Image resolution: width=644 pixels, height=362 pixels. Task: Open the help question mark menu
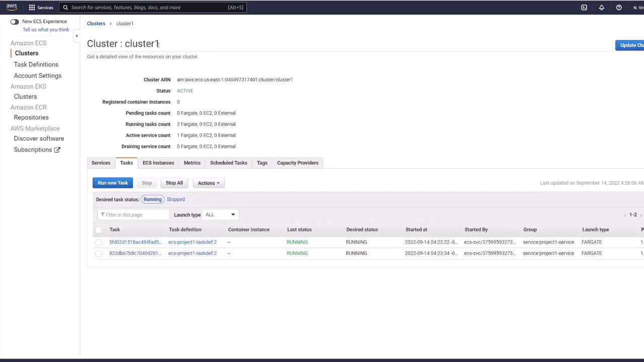[x=619, y=8]
